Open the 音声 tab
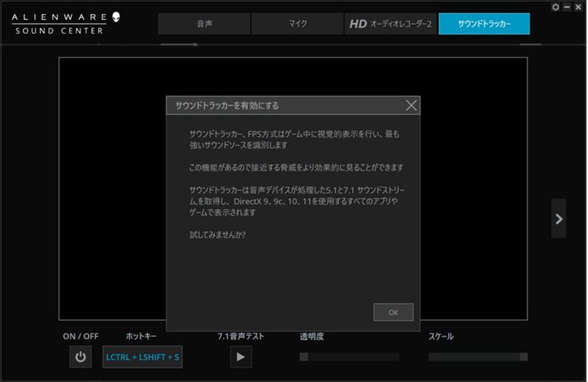This screenshot has width=588, height=382. pos(204,24)
